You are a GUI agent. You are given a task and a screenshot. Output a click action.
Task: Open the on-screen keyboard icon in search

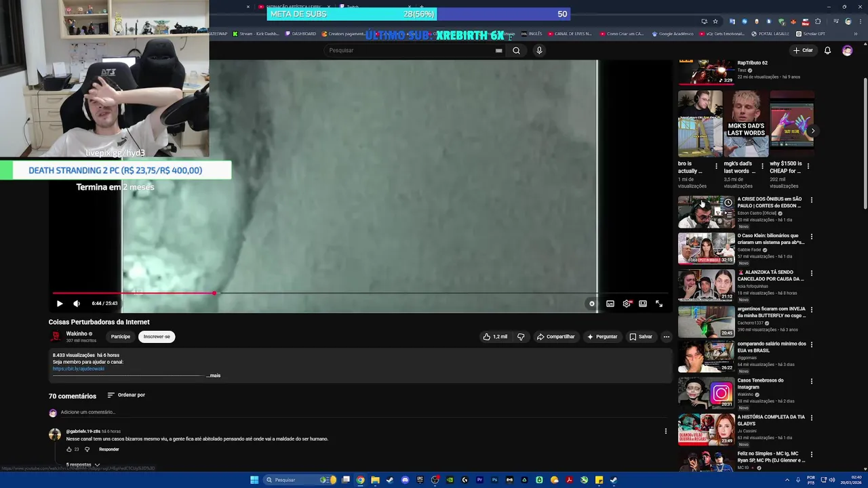click(x=499, y=50)
